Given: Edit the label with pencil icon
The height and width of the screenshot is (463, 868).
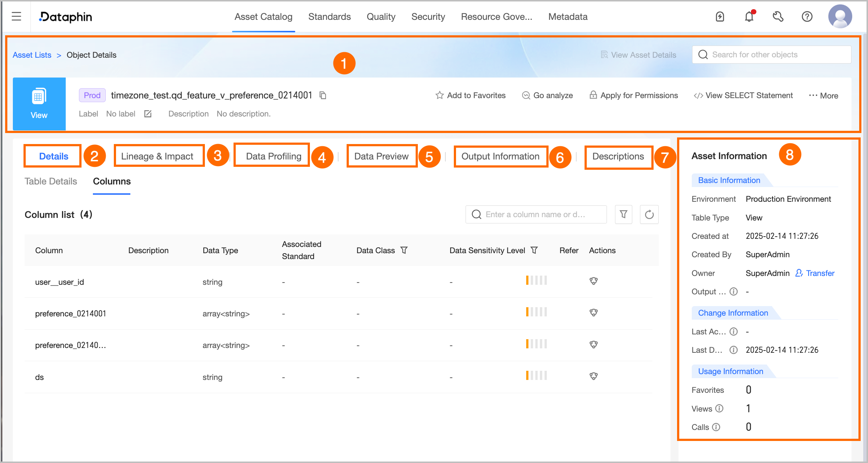Looking at the screenshot, I should click(x=148, y=114).
